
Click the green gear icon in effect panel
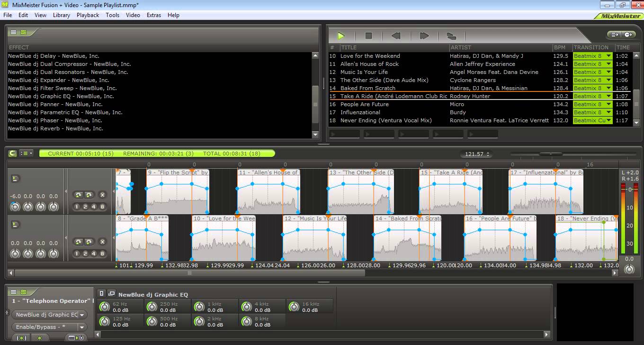(40, 338)
